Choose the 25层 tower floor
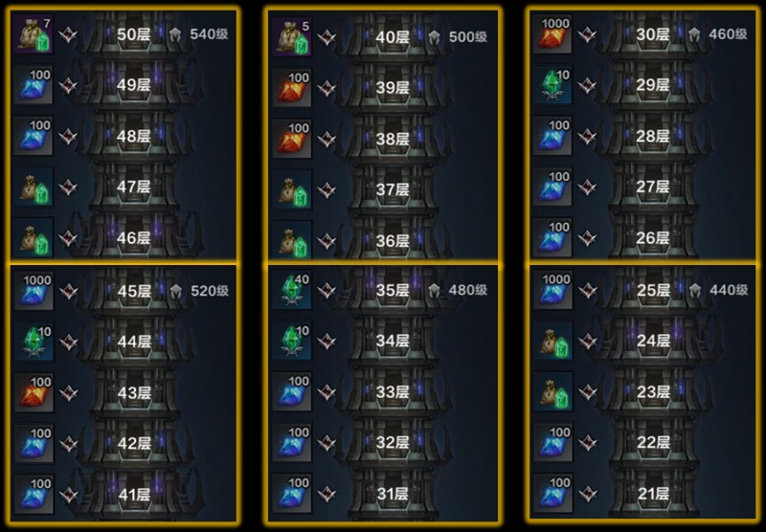Image resolution: width=766 pixels, height=532 pixels. (x=653, y=291)
